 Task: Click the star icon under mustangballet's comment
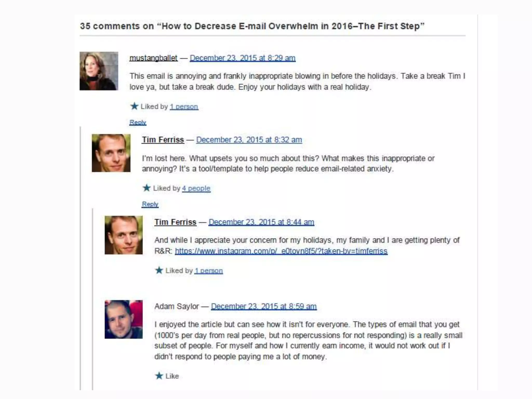click(134, 106)
